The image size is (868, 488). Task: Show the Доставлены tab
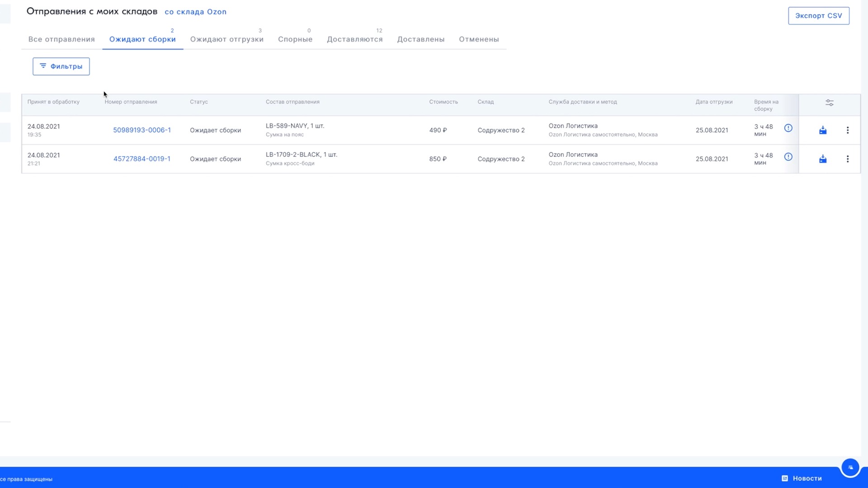(x=421, y=39)
